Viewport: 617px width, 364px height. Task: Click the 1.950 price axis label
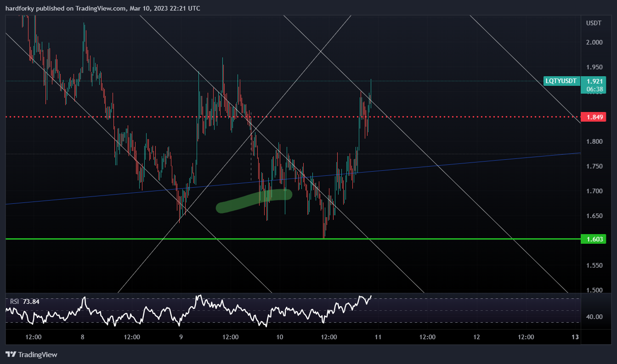tap(594, 67)
